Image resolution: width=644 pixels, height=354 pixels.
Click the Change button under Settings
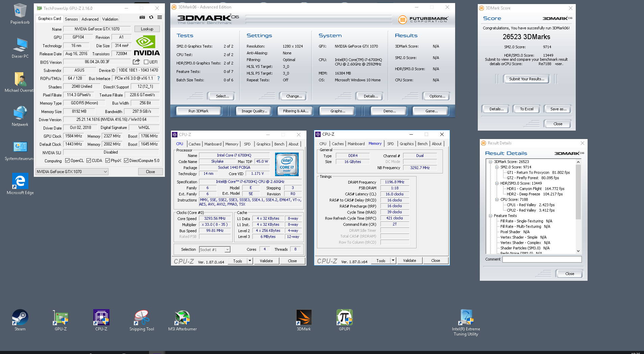click(294, 96)
